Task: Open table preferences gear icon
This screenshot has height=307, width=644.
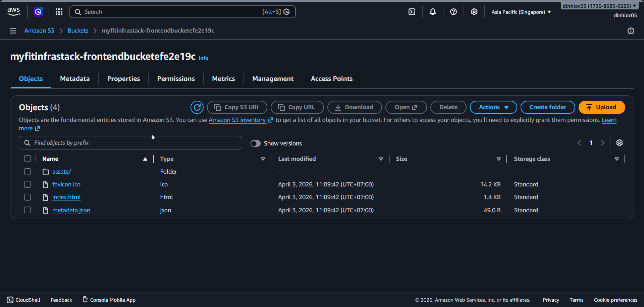Action: (620, 143)
